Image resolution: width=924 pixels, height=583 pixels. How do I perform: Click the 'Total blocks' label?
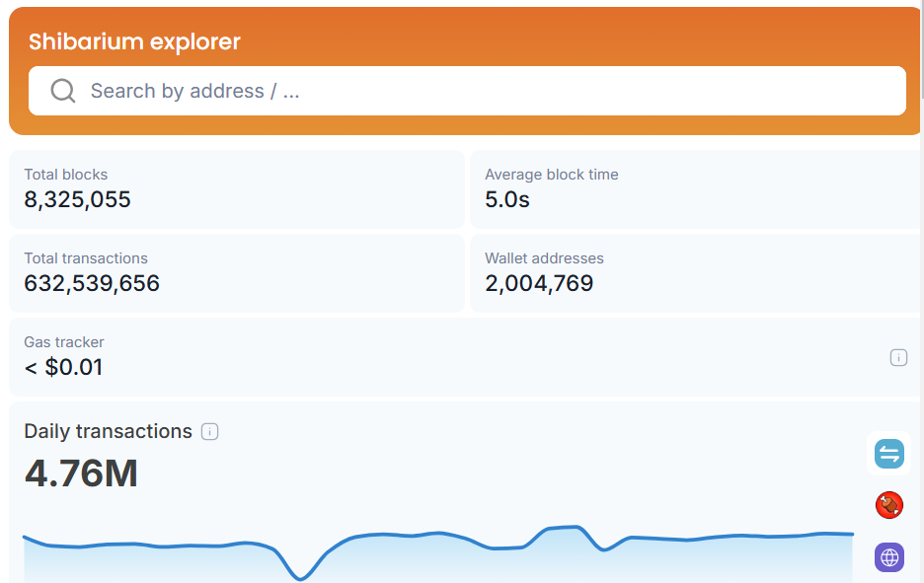(x=66, y=175)
